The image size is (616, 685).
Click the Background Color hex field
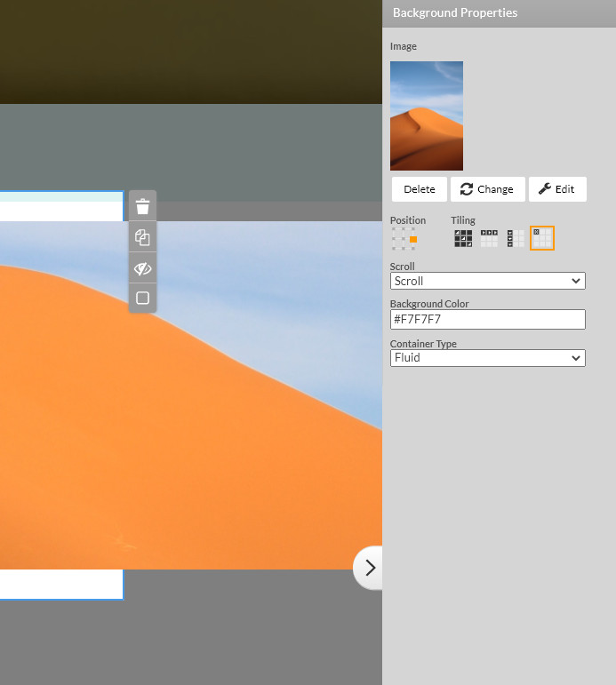click(487, 319)
